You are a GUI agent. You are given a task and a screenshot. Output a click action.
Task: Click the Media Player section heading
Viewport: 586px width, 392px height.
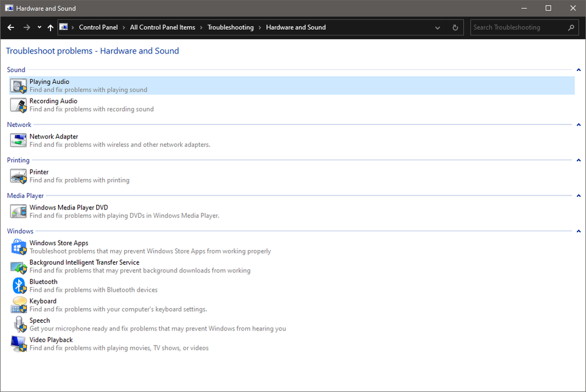click(x=25, y=195)
